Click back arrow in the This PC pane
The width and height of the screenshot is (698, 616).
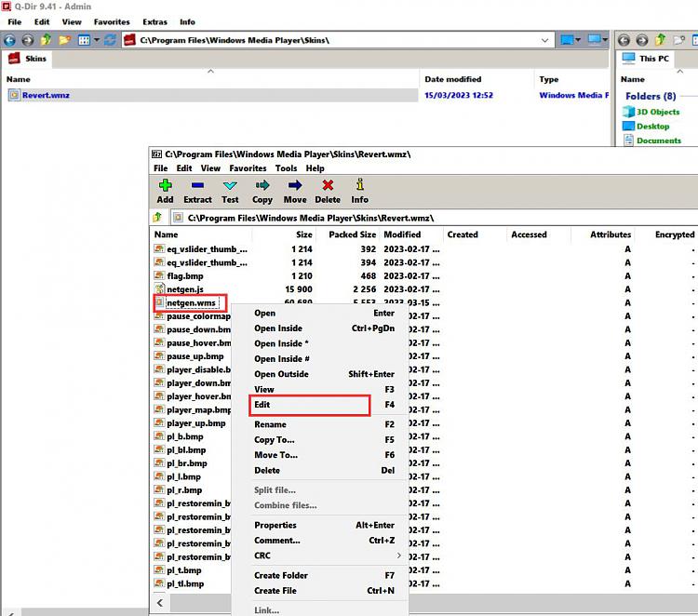[x=624, y=41]
